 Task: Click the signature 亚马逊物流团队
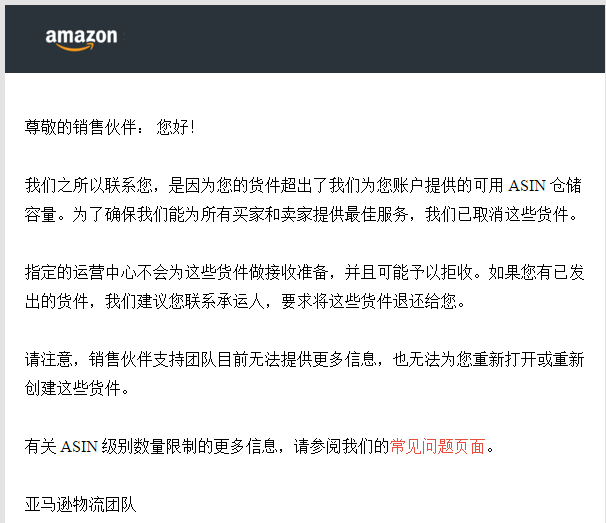click(80, 504)
